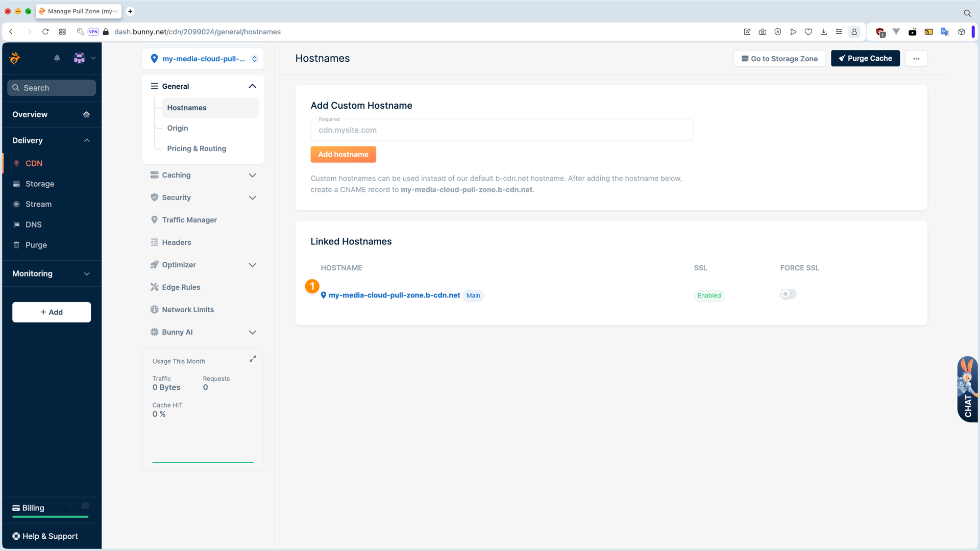Click the my-media-cloud-pull-zone.b-cdn.net hostname link
980x551 pixels.
tap(394, 295)
